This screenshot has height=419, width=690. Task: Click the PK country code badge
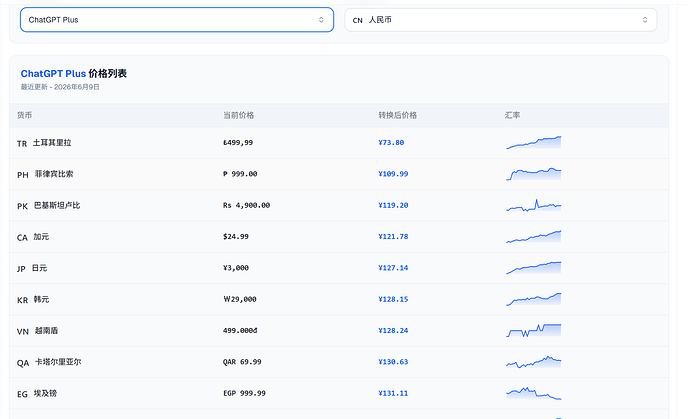[x=22, y=206]
